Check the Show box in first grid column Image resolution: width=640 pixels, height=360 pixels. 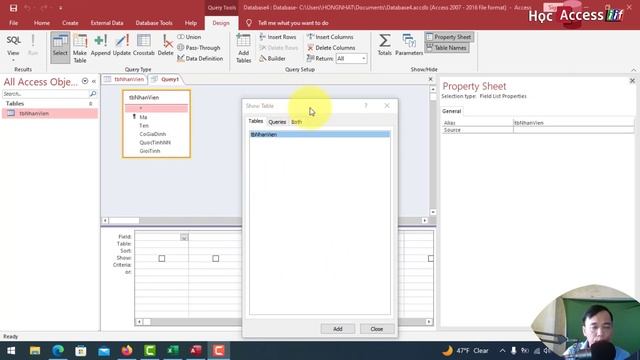[x=162, y=258]
